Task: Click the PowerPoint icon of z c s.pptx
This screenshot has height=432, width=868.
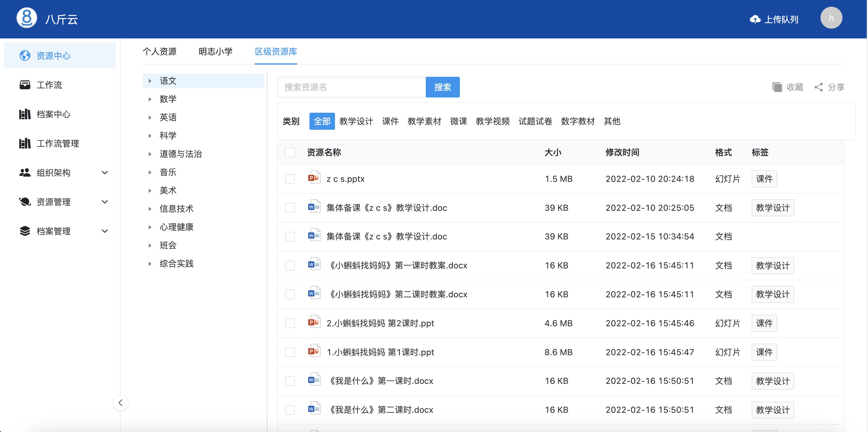Action: (x=314, y=178)
